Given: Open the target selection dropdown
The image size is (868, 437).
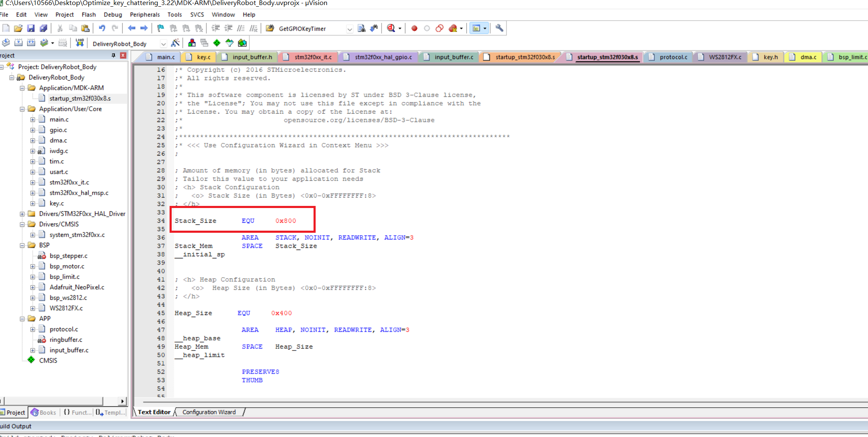Looking at the screenshot, I should click(x=164, y=43).
